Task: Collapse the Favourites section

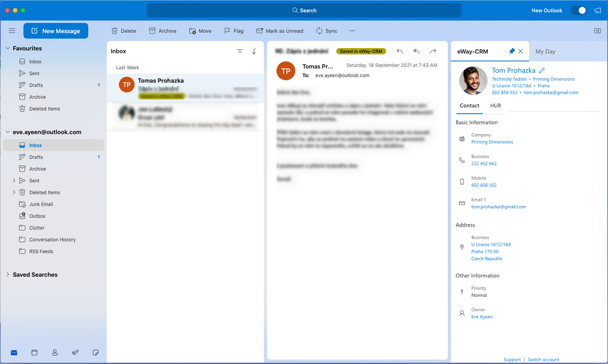Action: click(8, 49)
